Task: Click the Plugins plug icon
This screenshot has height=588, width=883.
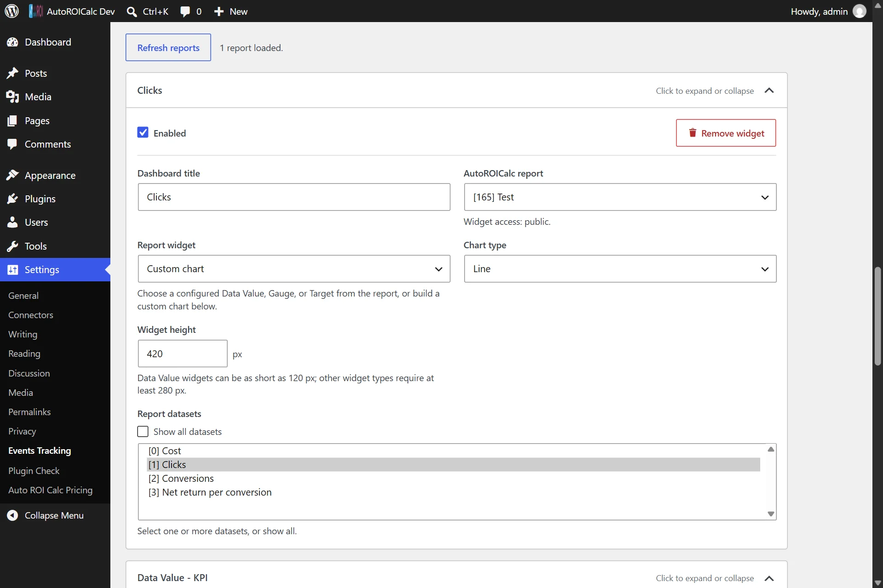Action: (12, 199)
